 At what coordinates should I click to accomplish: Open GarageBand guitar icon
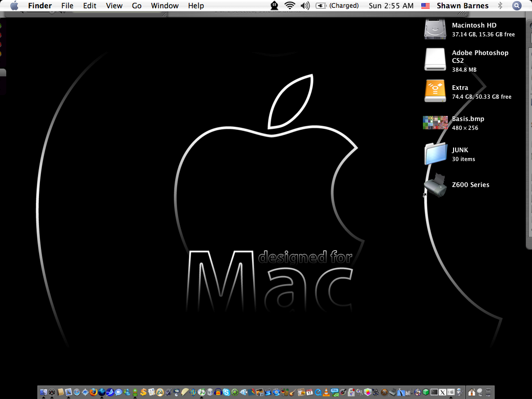[293, 393]
